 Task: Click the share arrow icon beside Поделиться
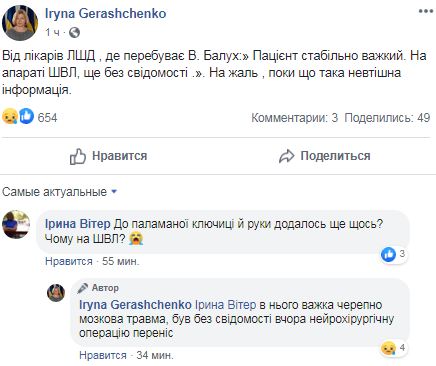pyautogui.click(x=287, y=156)
